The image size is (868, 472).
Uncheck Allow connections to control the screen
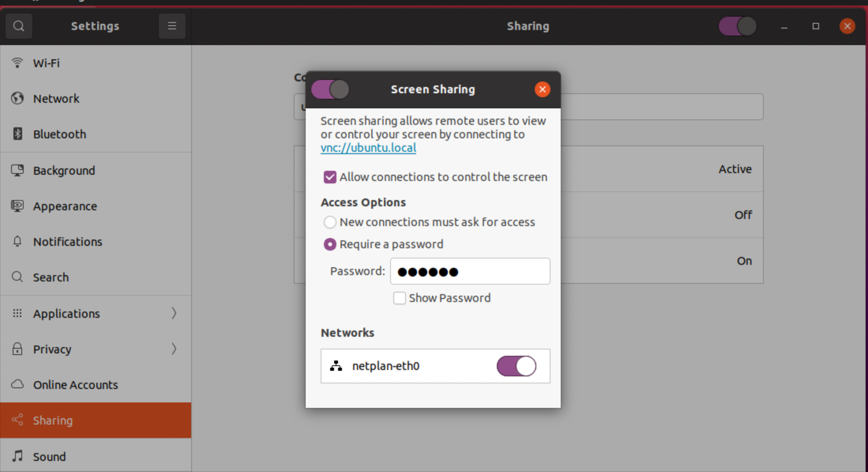330,177
